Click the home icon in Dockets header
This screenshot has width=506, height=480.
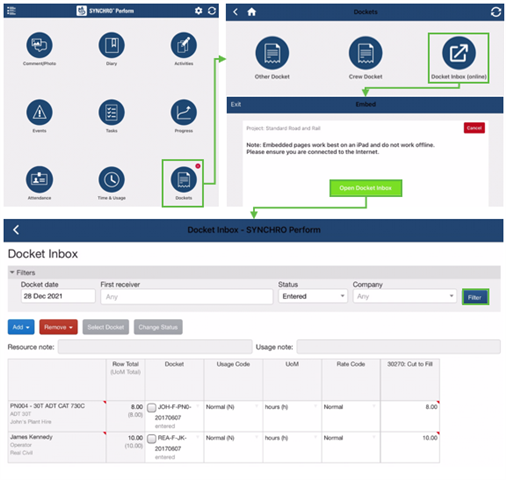[252, 12]
